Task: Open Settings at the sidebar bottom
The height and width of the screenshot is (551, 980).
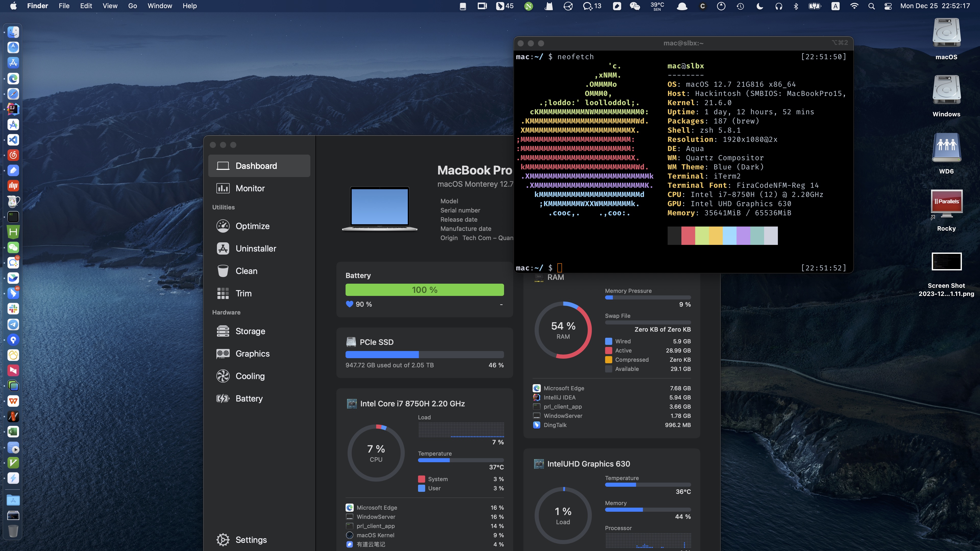Action: pyautogui.click(x=259, y=540)
